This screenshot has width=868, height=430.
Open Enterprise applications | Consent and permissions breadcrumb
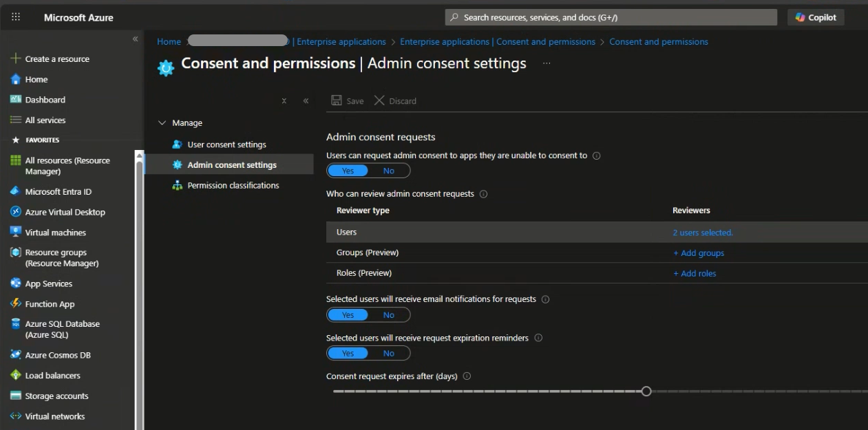click(498, 41)
